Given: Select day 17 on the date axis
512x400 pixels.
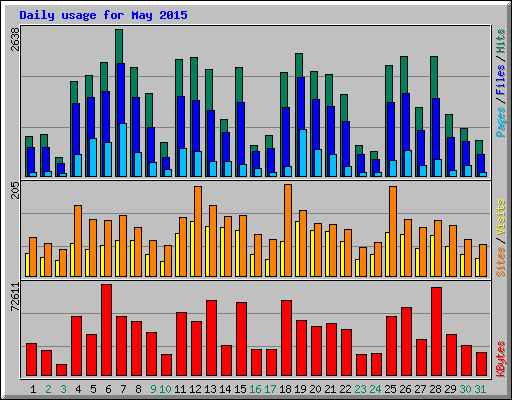Looking at the screenshot, I should click(270, 389).
